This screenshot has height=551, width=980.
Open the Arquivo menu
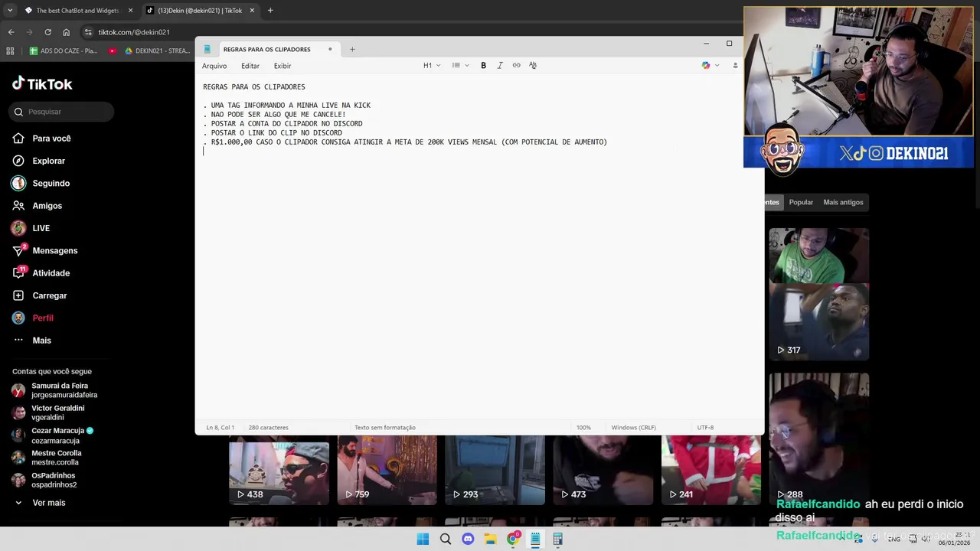pos(214,66)
